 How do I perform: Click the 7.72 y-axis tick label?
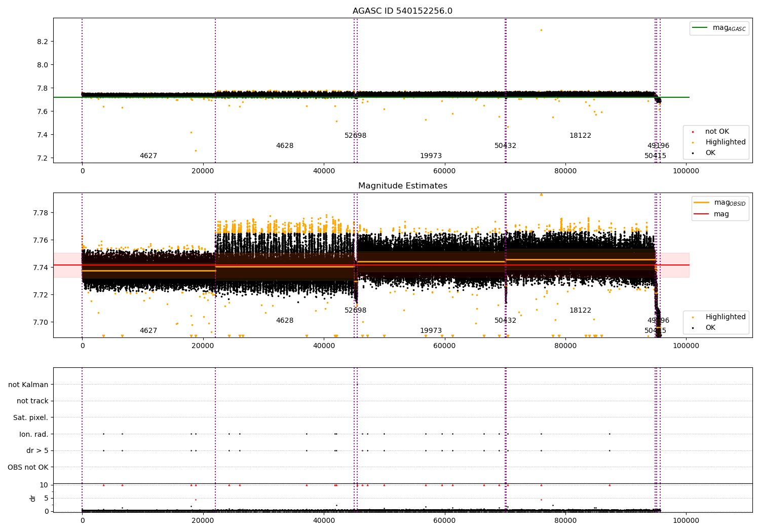point(41,295)
